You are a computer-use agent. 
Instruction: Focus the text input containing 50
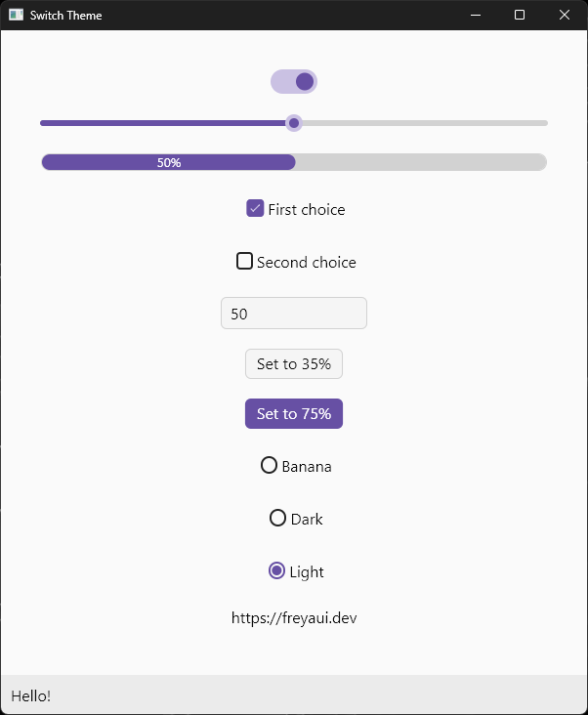(294, 314)
